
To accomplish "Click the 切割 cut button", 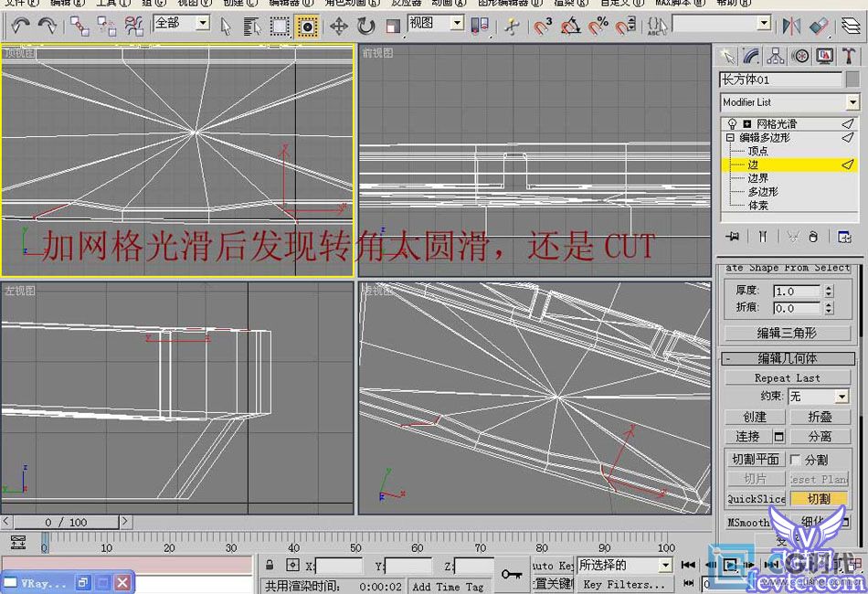I will point(820,499).
